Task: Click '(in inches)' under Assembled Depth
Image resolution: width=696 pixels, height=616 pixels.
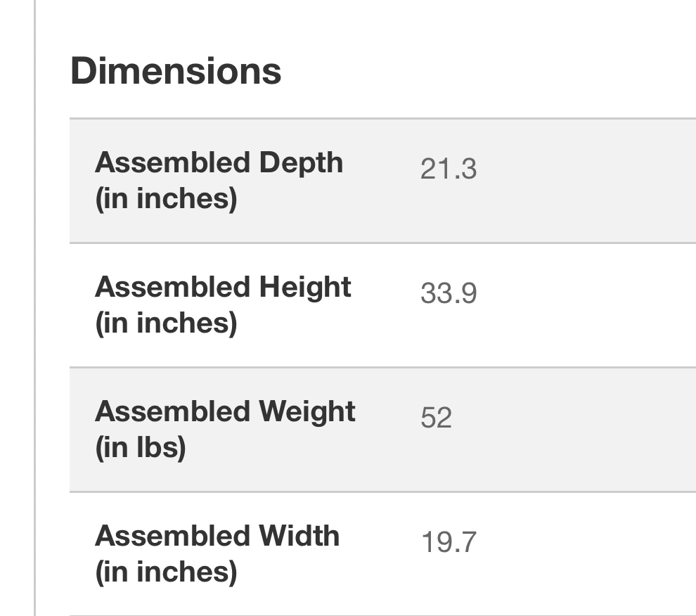Action: coord(166,199)
